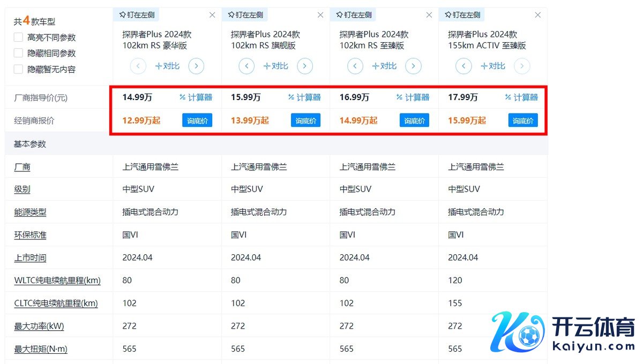This screenshot has width=643, height=364.
Task: Open 计算器 for the 14.99万 model
Action: coord(196,97)
